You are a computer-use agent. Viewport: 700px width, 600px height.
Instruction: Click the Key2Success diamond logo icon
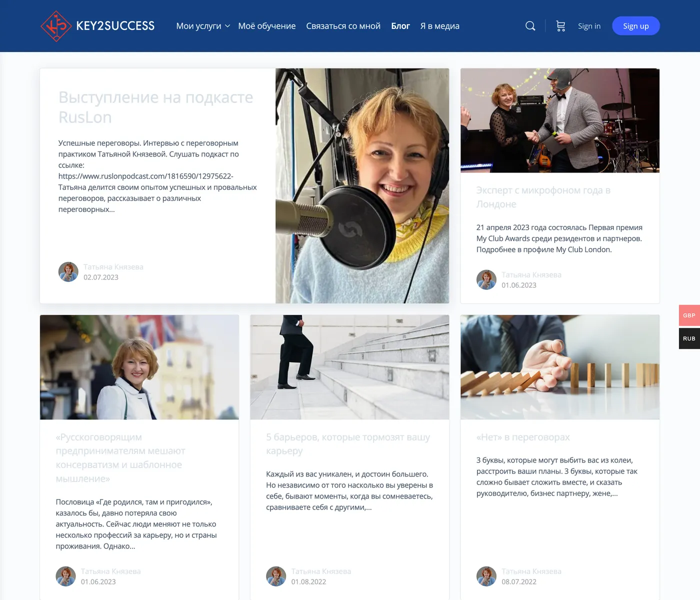click(x=56, y=26)
